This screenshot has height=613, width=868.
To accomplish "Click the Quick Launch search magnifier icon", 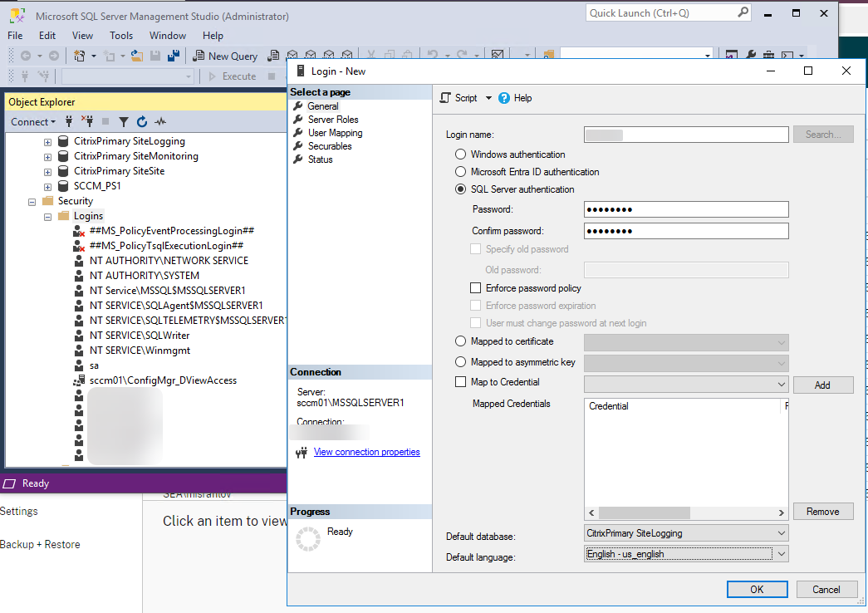I will (743, 12).
